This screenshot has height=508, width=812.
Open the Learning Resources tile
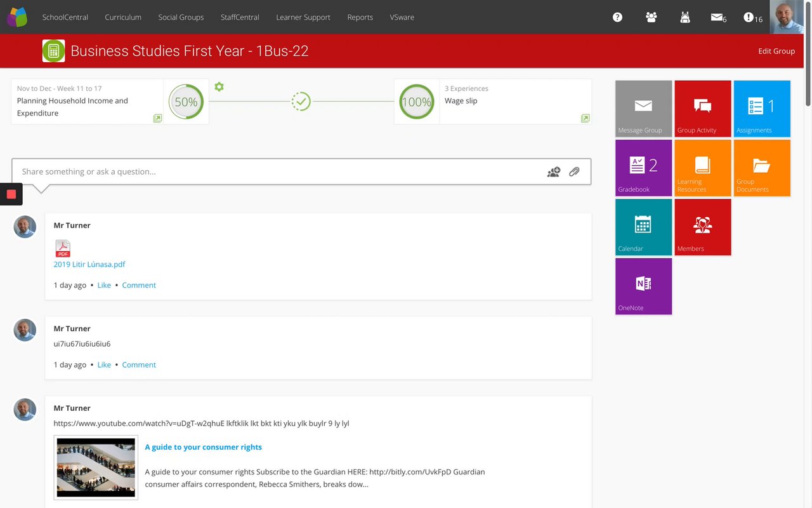[703, 168]
